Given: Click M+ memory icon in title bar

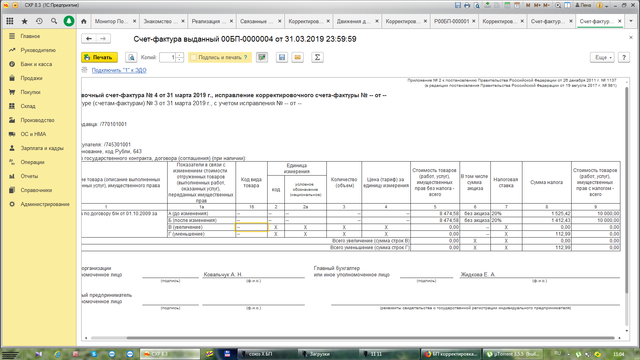Looking at the screenshot, I should point(537,5).
